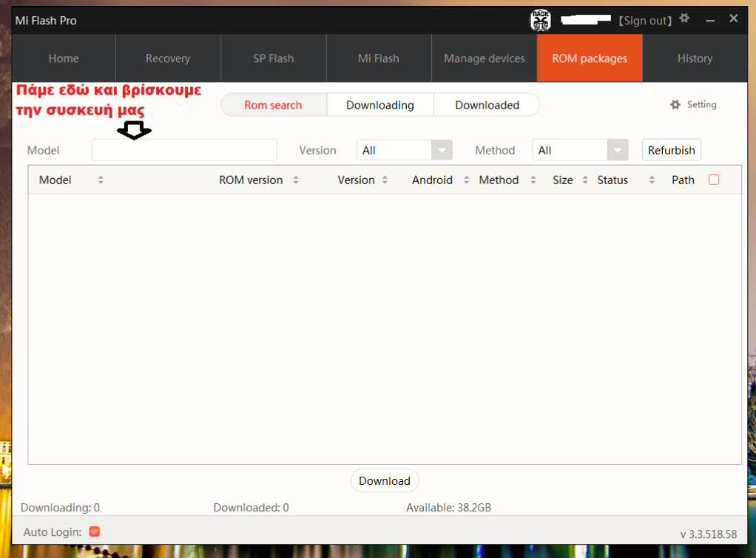Sort by Status column arrows
The width and height of the screenshot is (756, 558).
tap(652, 180)
